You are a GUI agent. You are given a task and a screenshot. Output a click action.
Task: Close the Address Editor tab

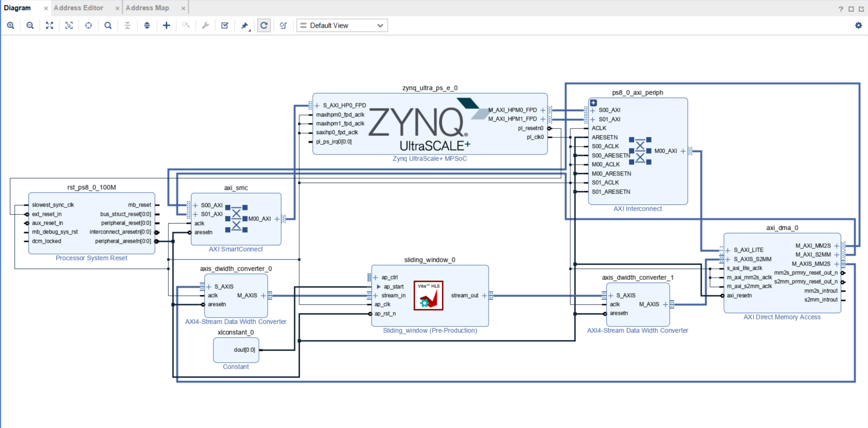[x=117, y=8]
